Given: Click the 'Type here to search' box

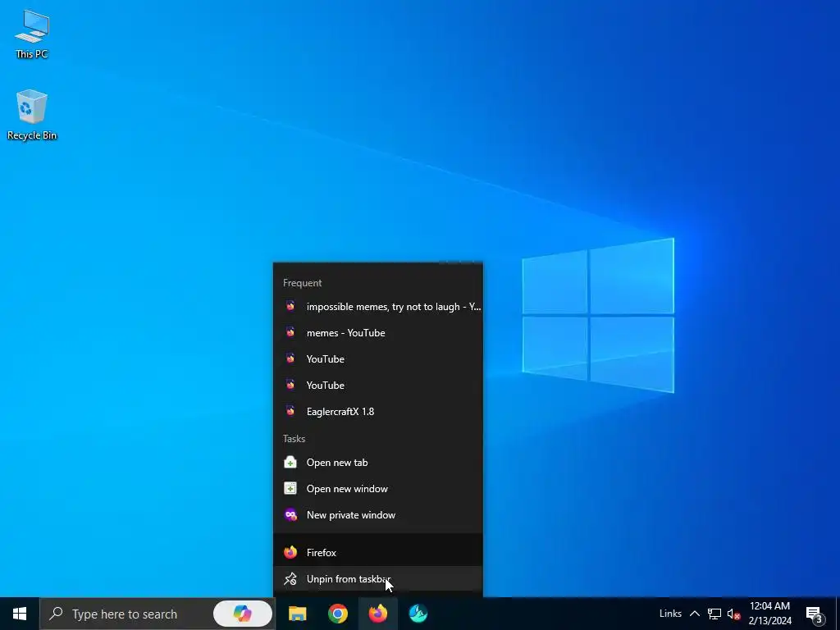Looking at the screenshot, I should point(157,614).
